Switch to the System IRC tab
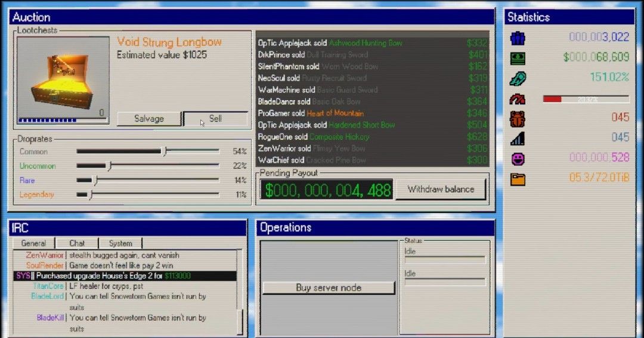This screenshot has width=644, height=338. point(120,243)
